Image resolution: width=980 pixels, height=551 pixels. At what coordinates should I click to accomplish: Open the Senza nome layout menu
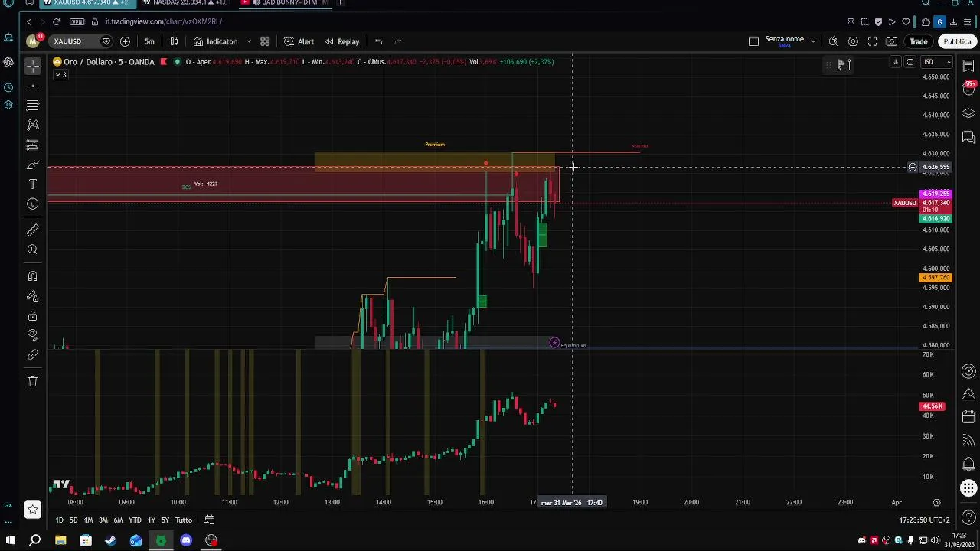tap(783, 41)
